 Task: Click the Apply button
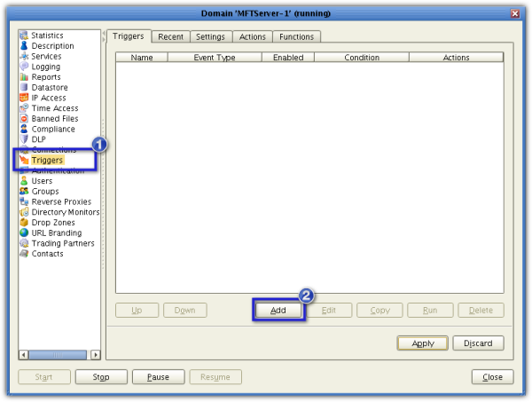[x=423, y=343]
